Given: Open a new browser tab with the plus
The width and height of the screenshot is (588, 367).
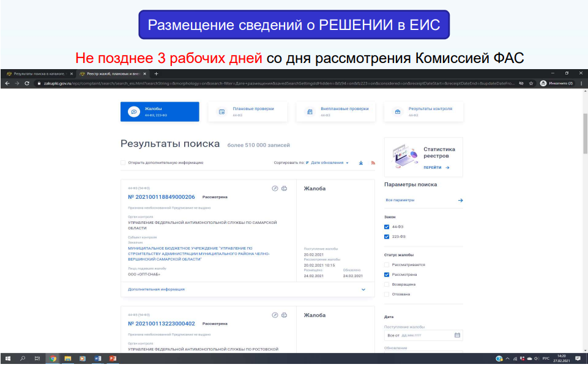Looking at the screenshot, I should tap(156, 73).
